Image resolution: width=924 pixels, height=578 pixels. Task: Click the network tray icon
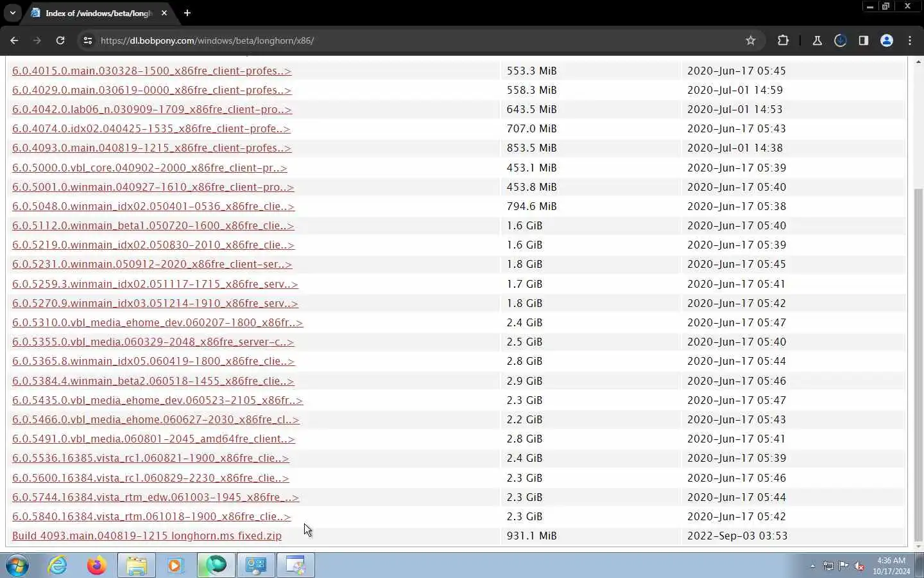tap(828, 566)
